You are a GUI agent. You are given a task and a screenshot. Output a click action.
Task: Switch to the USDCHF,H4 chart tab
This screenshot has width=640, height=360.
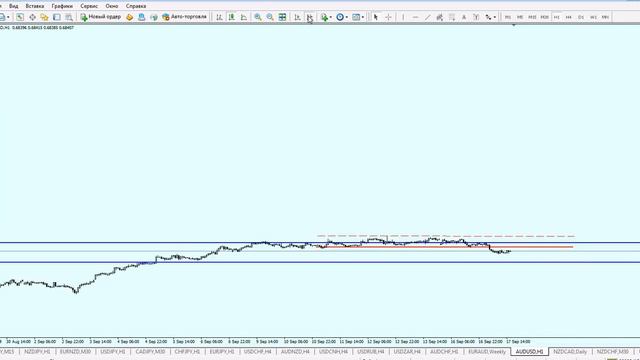tap(258, 351)
